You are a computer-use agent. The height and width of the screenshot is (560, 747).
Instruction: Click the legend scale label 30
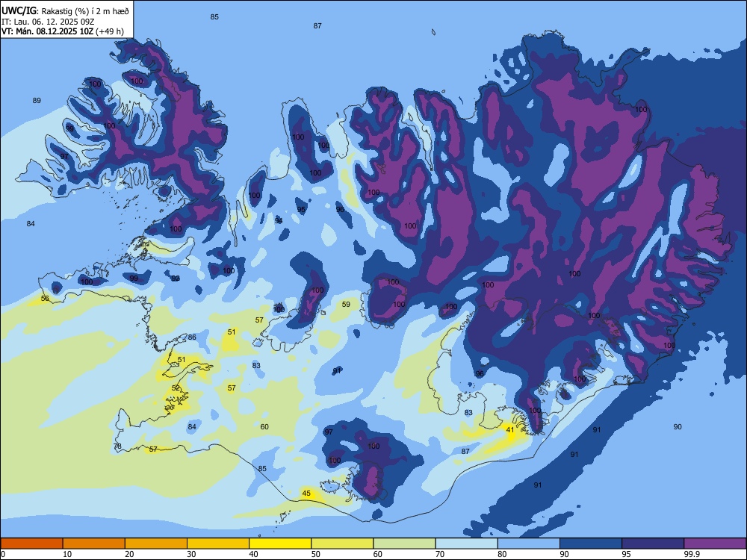(191, 554)
